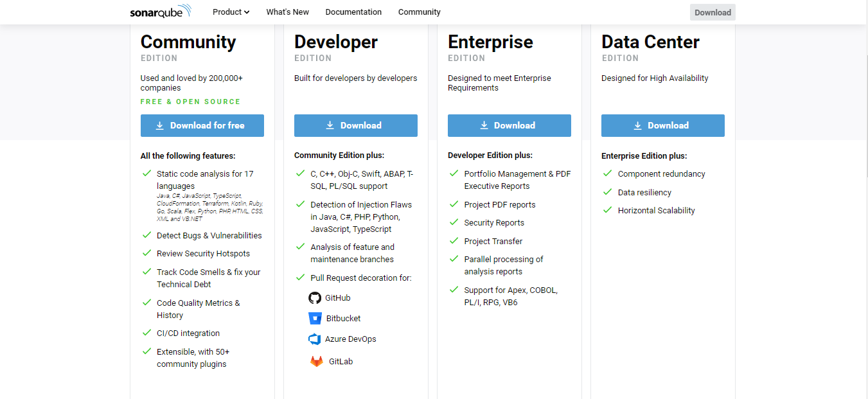This screenshot has width=868, height=399.
Task: Click 'Developer Edition plus:' heading
Action: coord(490,155)
